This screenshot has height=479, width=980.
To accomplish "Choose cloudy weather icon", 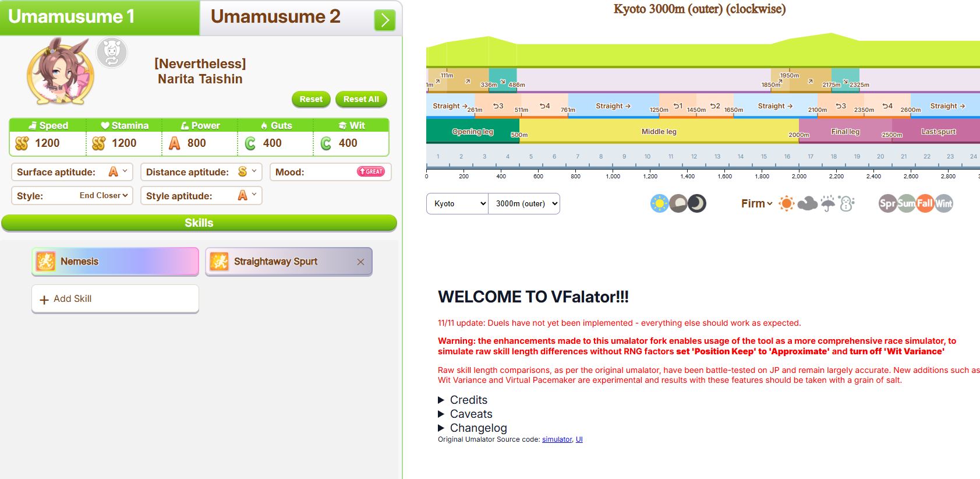I will click(808, 203).
